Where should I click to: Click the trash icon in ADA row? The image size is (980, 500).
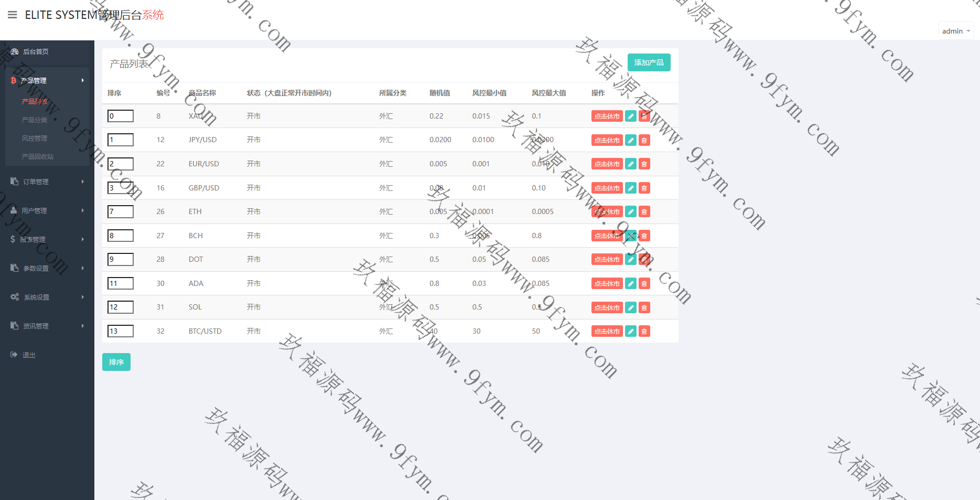pos(644,283)
